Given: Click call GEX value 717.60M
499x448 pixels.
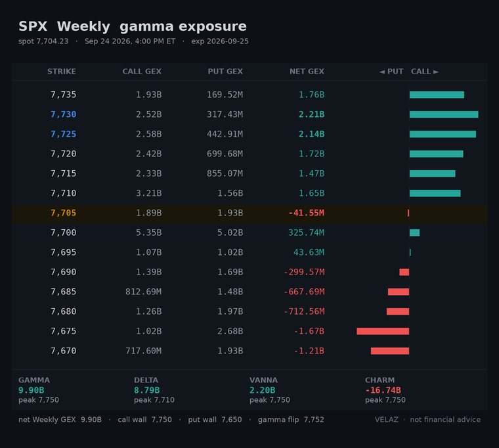Looking at the screenshot, I should 143,351.
